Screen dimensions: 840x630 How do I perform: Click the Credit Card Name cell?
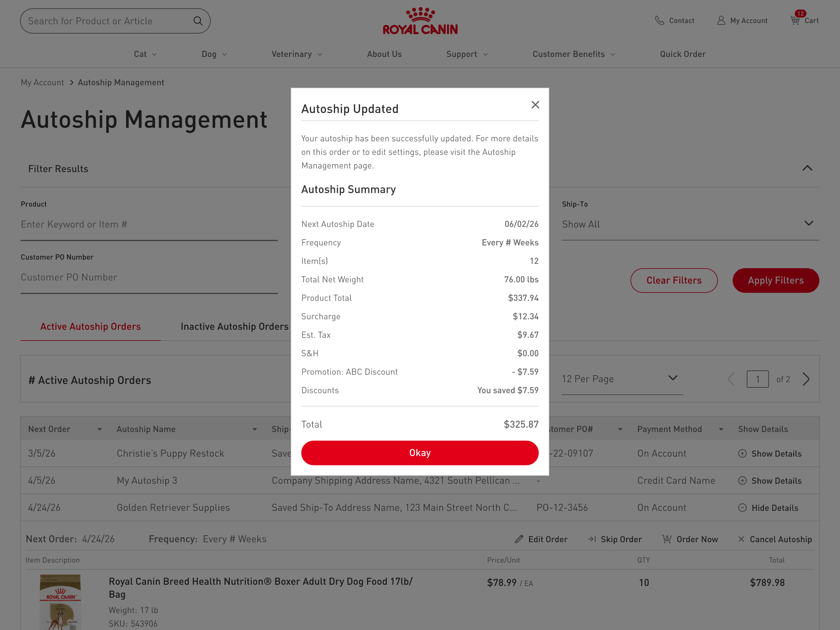(676, 480)
